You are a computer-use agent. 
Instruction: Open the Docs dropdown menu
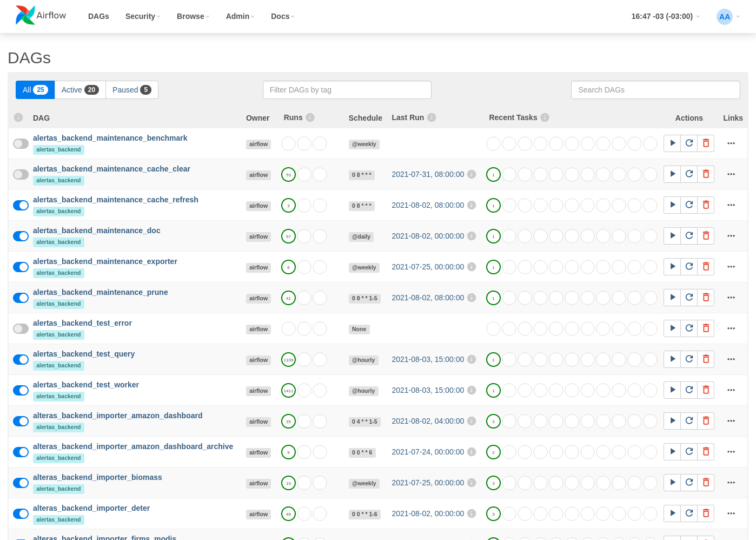tap(282, 16)
